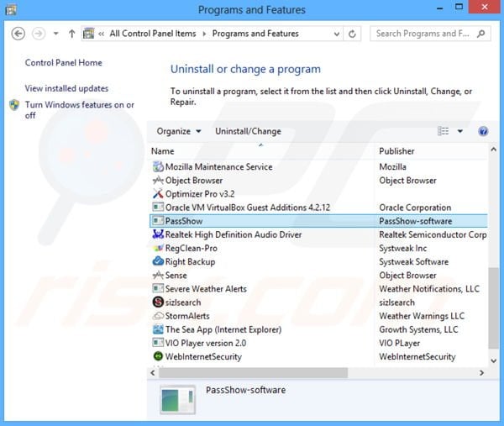Click the Sense program icon
This screenshot has width=504, height=426.
pyautogui.click(x=158, y=276)
